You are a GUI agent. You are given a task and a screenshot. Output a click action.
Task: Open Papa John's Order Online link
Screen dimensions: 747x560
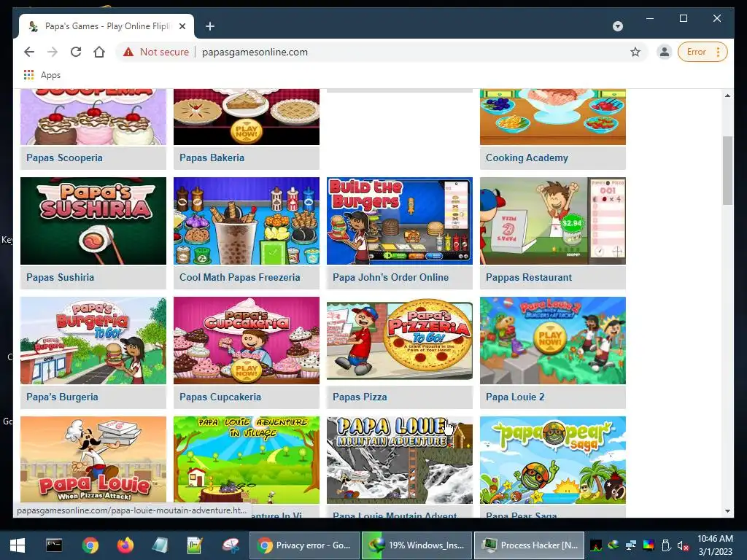[x=390, y=277]
